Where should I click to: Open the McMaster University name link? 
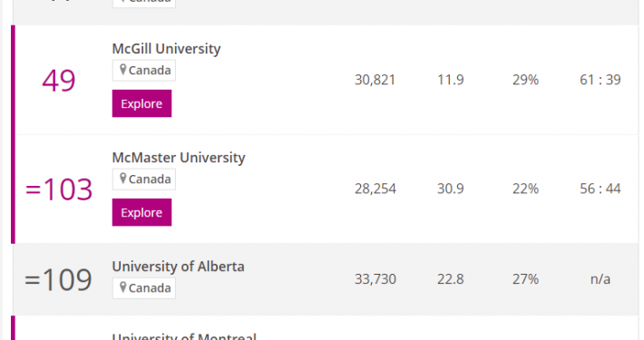[x=179, y=158]
